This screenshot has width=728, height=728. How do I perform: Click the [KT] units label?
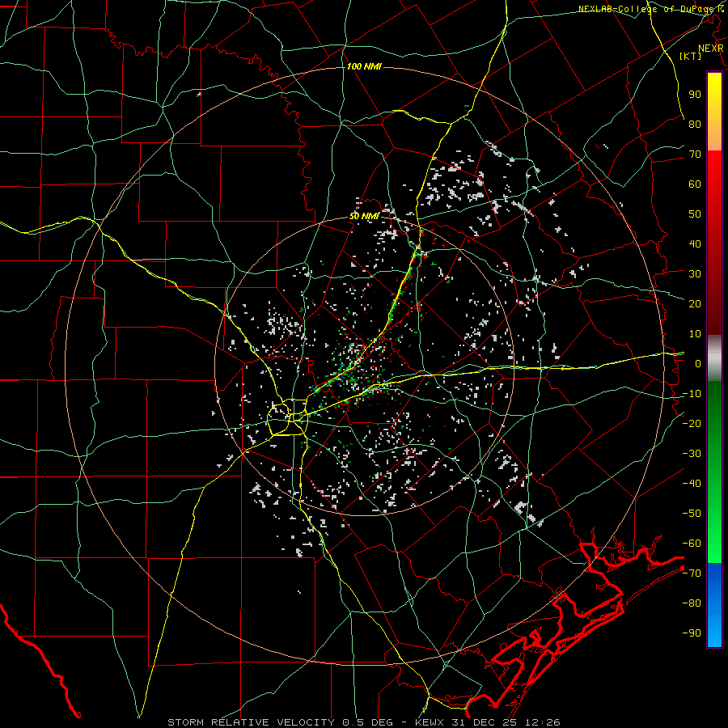point(690,56)
